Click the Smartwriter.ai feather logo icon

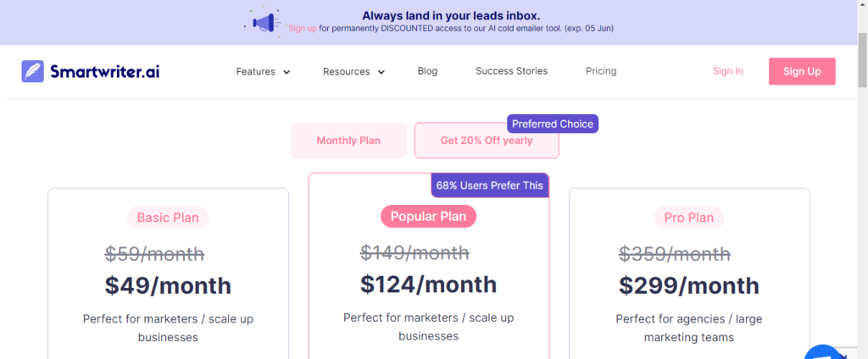33,71
